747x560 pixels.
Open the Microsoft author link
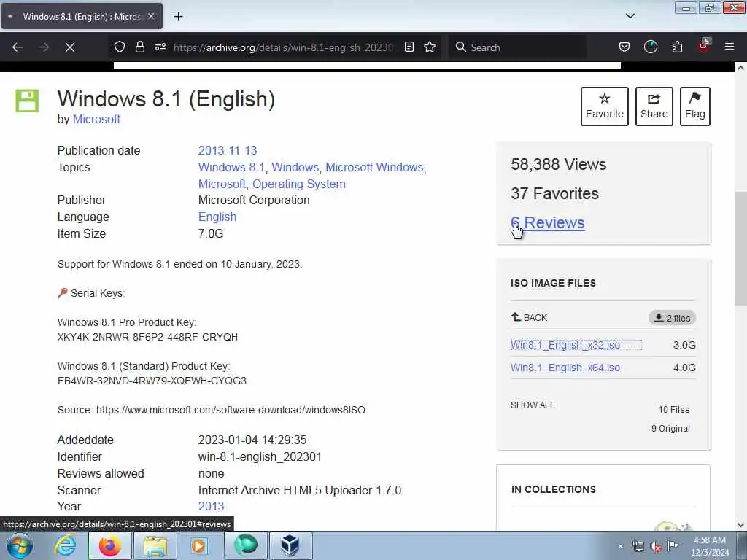point(96,119)
